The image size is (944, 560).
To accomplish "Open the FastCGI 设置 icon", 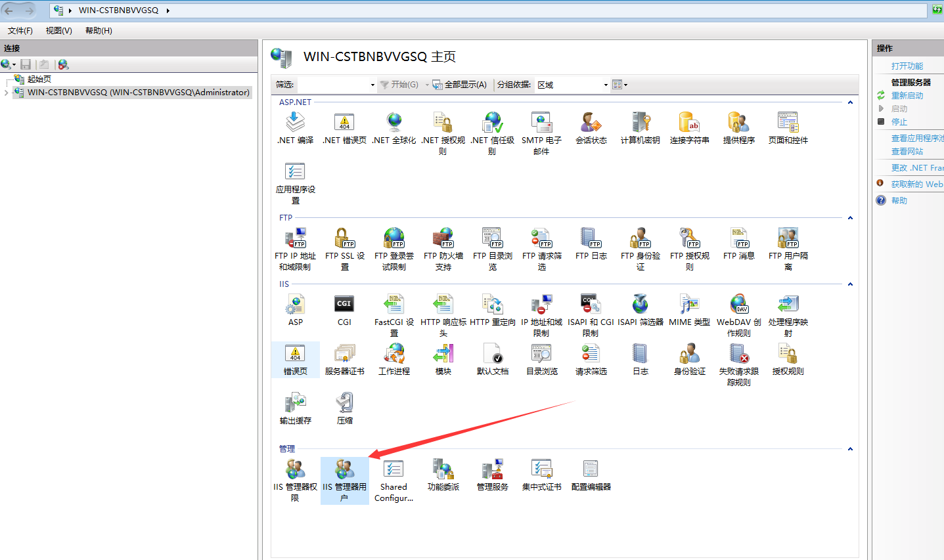I will tap(394, 315).
